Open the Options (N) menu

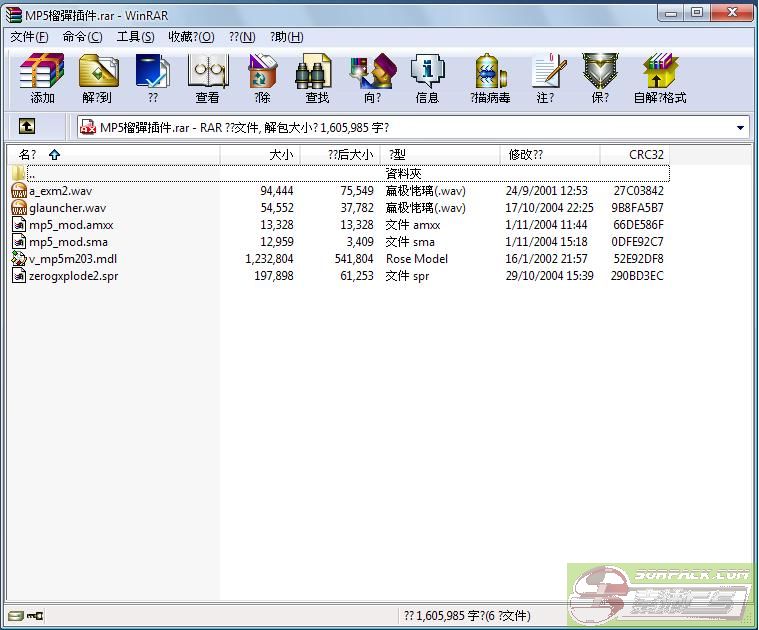[x=242, y=37]
